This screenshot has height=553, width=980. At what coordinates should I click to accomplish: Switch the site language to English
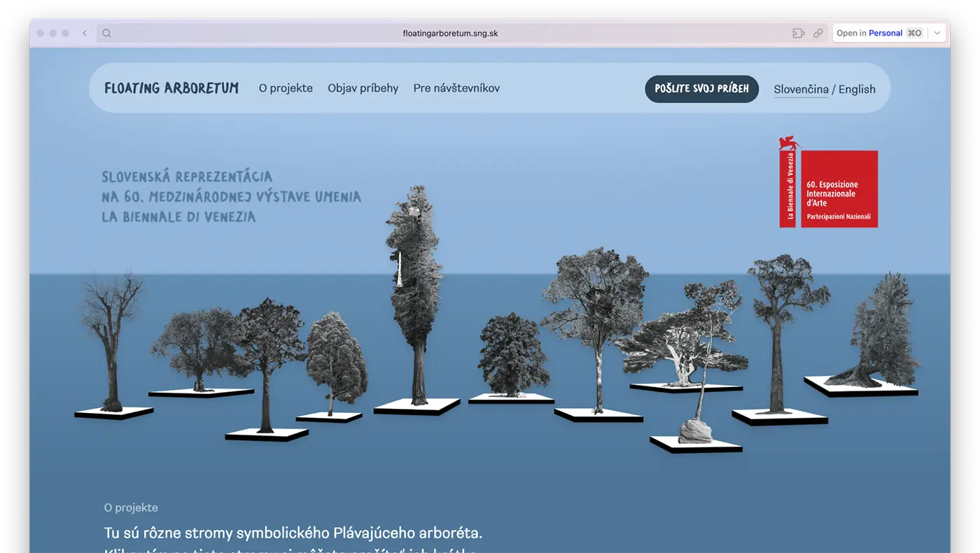tap(857, 89)
